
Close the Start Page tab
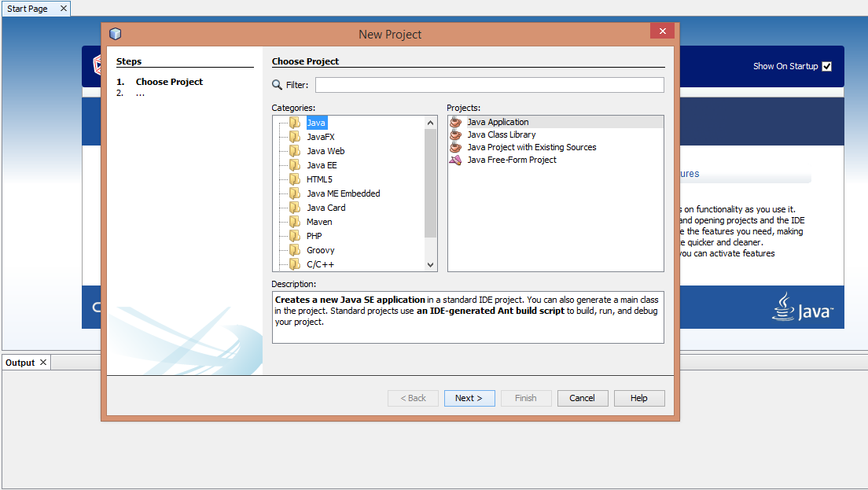[63, 9]
